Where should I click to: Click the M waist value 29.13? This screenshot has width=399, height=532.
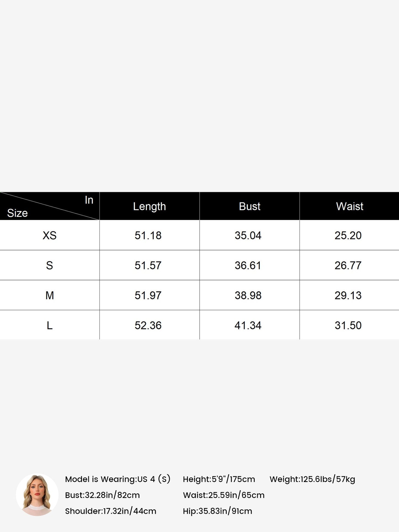348,295
